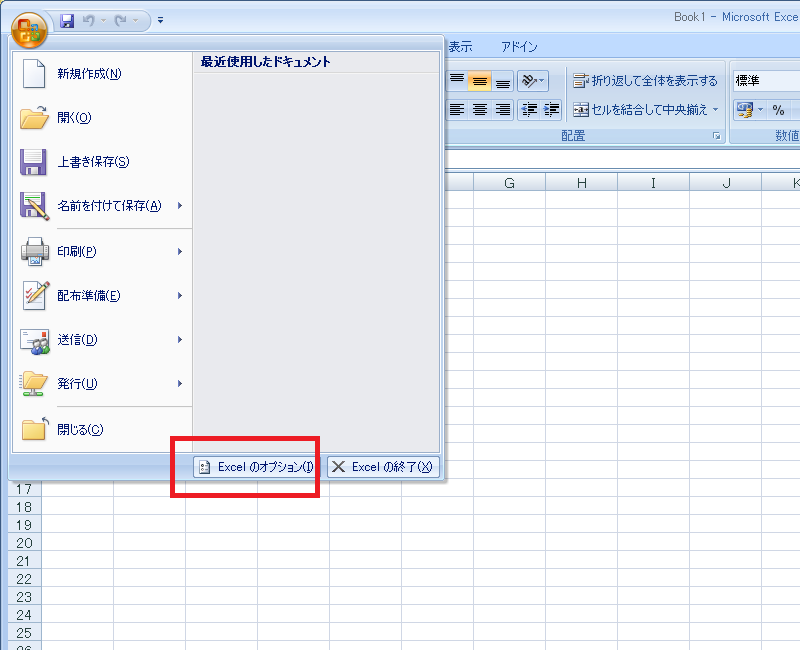
Task: Open Customize Quick Access Toolbar dropdown
Action: coord(160,20)
